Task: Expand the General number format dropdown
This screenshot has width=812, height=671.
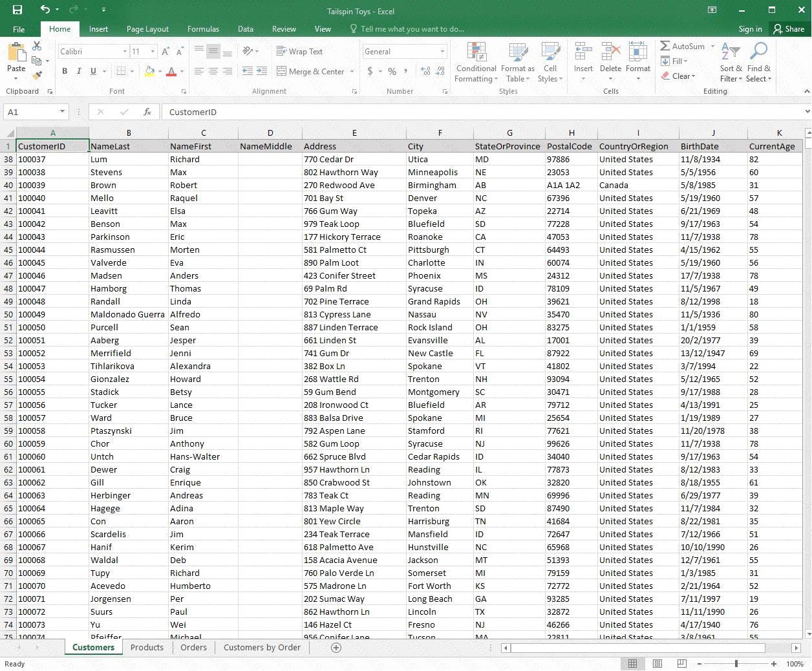Action: [x=442, y=52]
